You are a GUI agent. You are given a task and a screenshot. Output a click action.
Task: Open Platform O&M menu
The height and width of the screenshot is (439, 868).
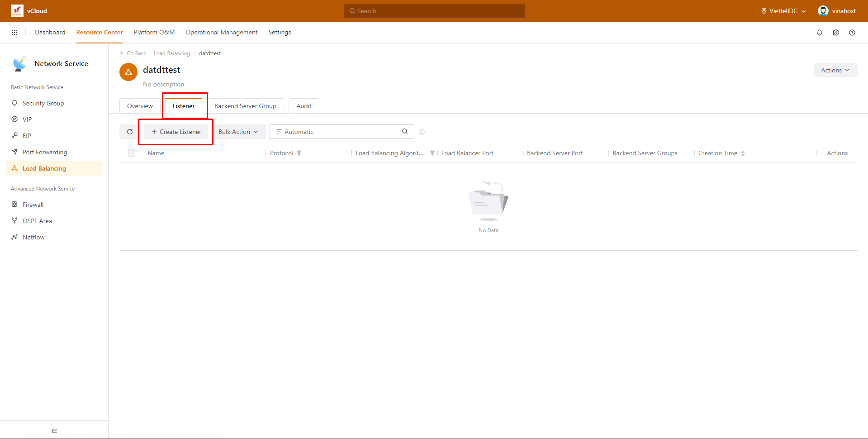point(154,33)
